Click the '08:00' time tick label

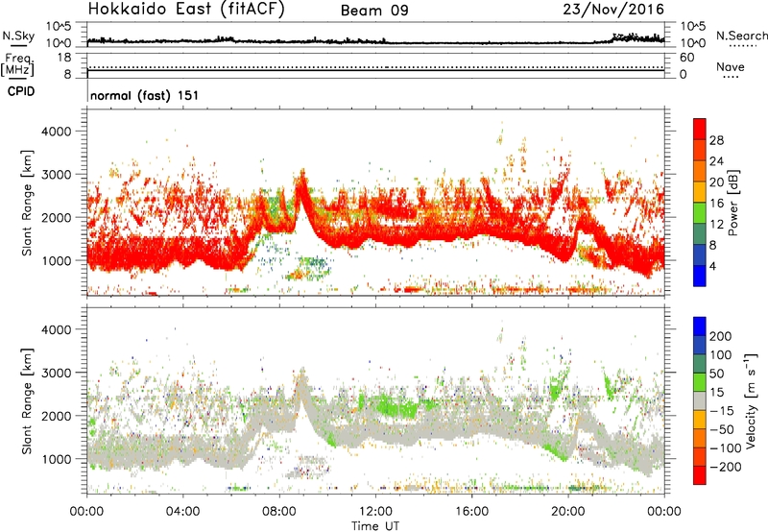pyautogui.click(x=279, y=512)
